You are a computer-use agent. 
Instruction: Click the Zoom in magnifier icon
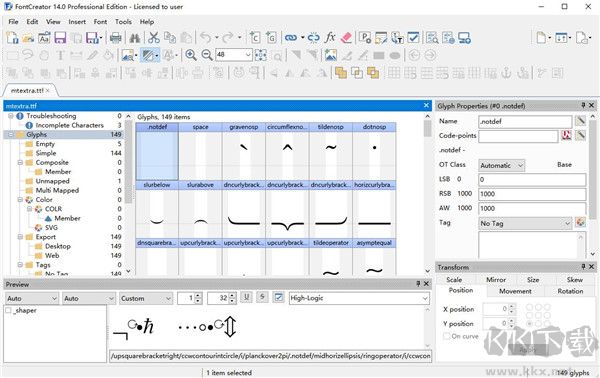pos(191,55)
